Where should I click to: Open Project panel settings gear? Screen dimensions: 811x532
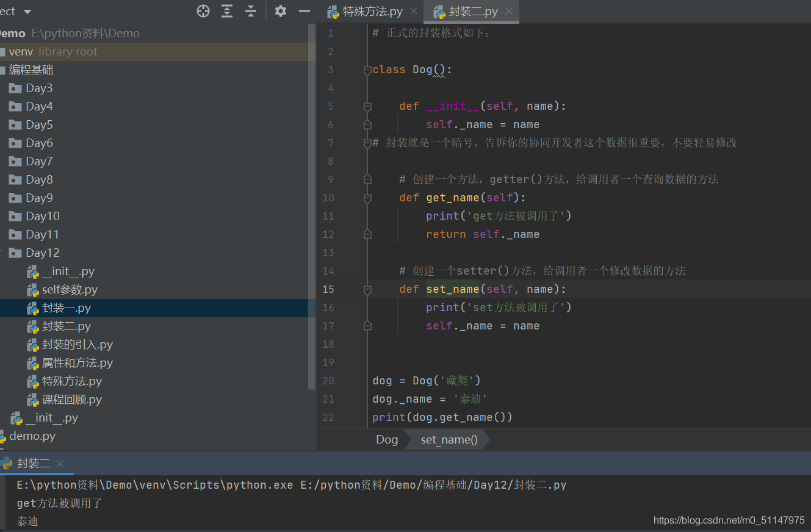[280, 11]
